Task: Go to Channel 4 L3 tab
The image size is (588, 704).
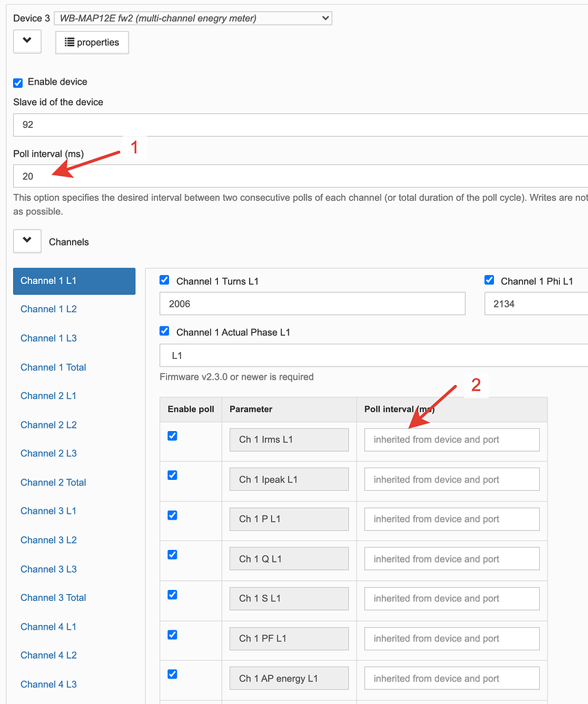Action: click(x=49, y=684)
